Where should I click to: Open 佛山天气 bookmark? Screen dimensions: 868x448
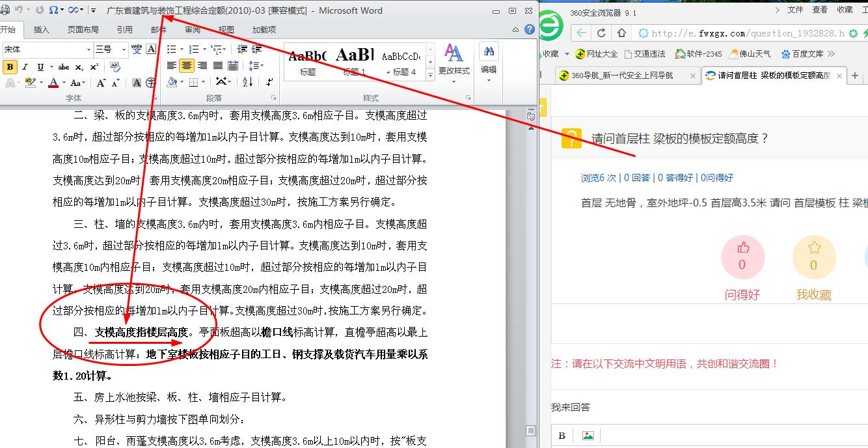pyautogui.click(x=750, y=54)
